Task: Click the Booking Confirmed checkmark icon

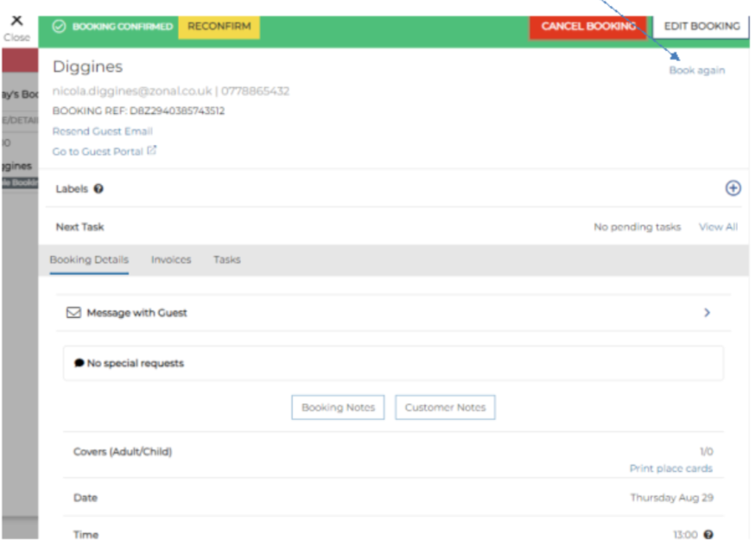Action: (x=59, y=27)
